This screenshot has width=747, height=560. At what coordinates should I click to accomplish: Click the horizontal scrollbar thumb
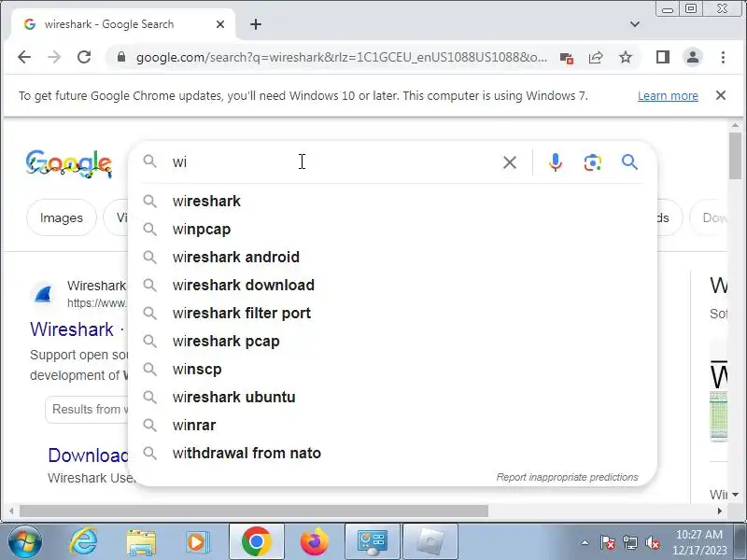coord(254,511)
